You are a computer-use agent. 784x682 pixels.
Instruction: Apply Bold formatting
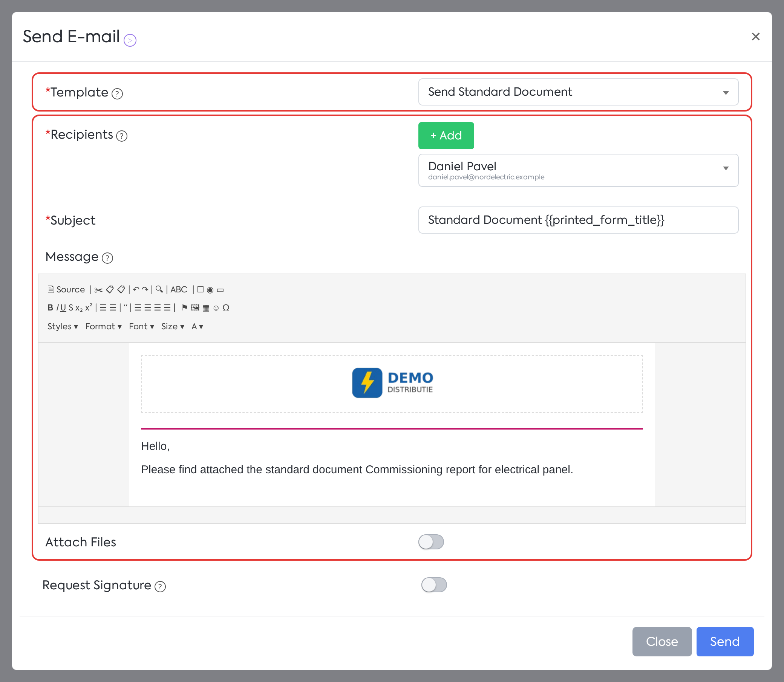[x=50, y=308]
